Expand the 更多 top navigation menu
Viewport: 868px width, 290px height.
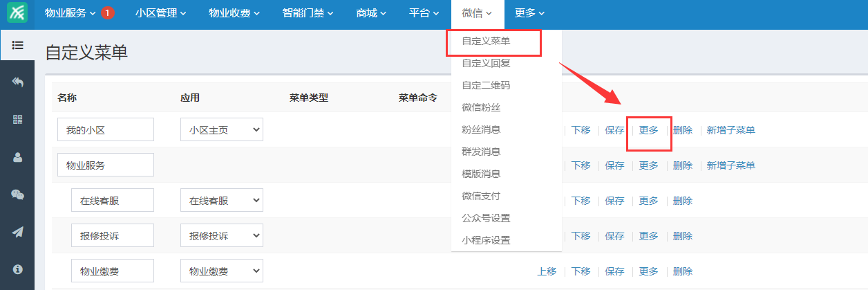(529, 12)
